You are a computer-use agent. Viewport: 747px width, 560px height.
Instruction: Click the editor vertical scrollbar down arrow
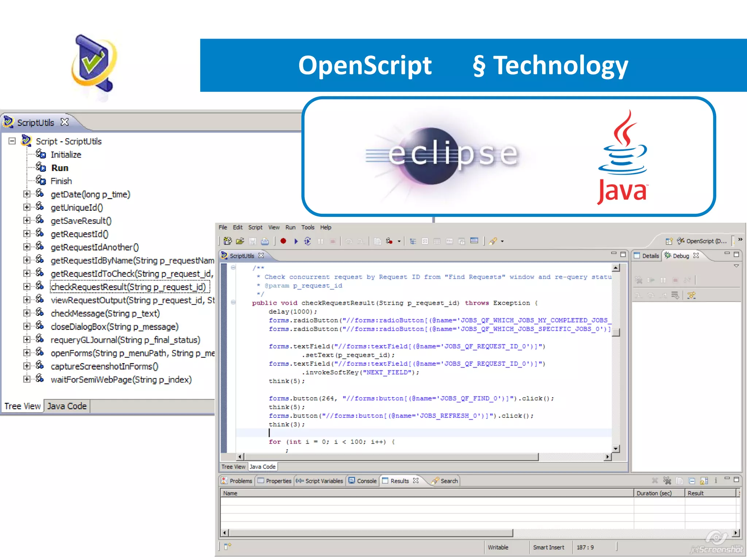(616, 449)
